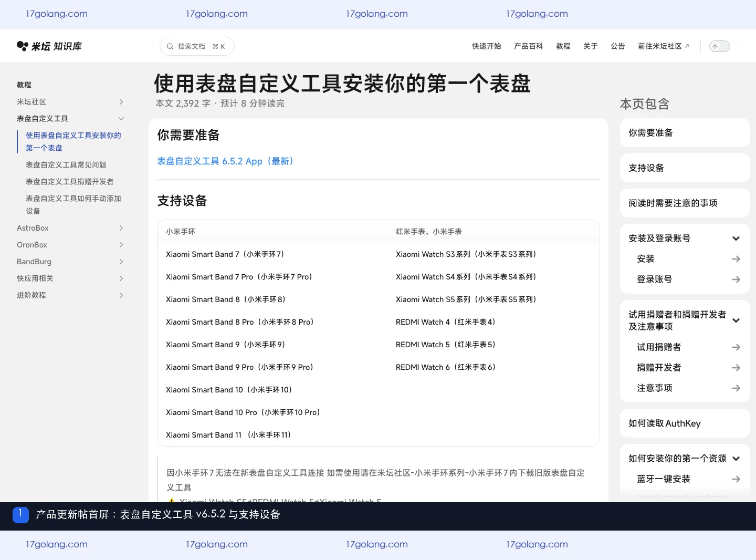Select 使用表盘自定义工具安装你的第一个表盘 sidebar item
This screenshot has height=560, width=756.
(73, 142)
